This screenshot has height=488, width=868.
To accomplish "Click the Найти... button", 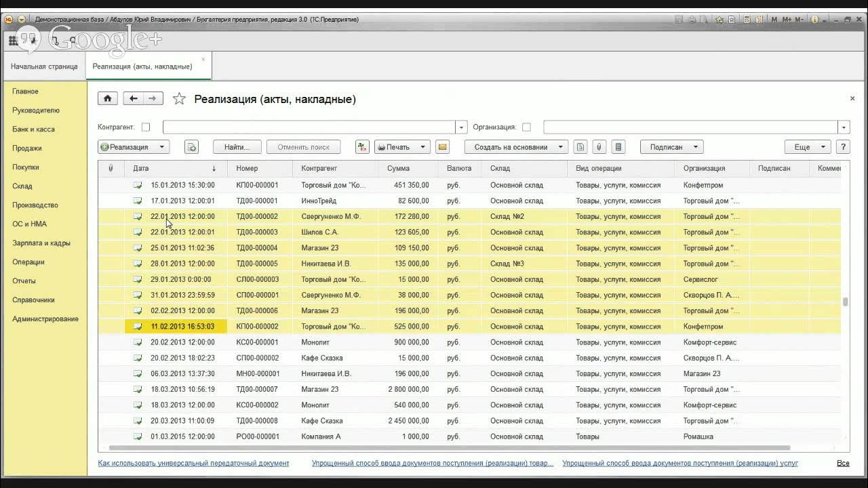I will point(237,147).
